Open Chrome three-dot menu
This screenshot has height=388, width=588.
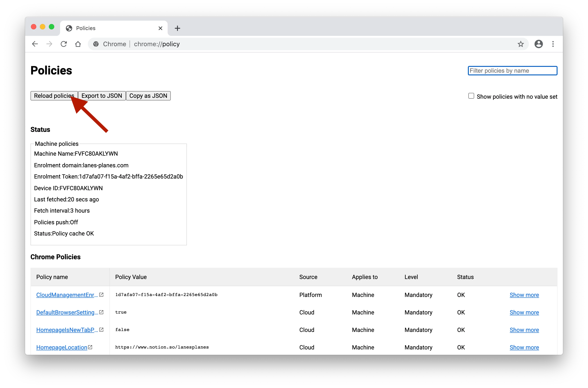(553, 44)
